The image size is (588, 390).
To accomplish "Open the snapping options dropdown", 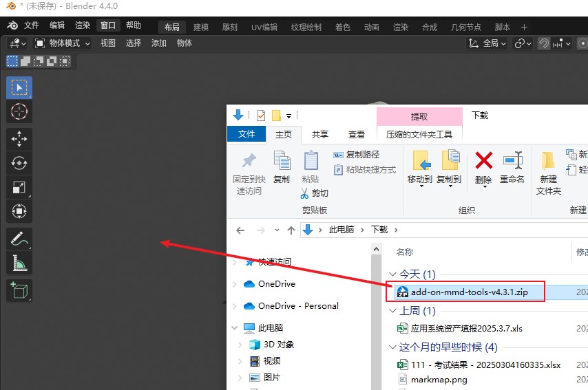I will tap(561, 43).
